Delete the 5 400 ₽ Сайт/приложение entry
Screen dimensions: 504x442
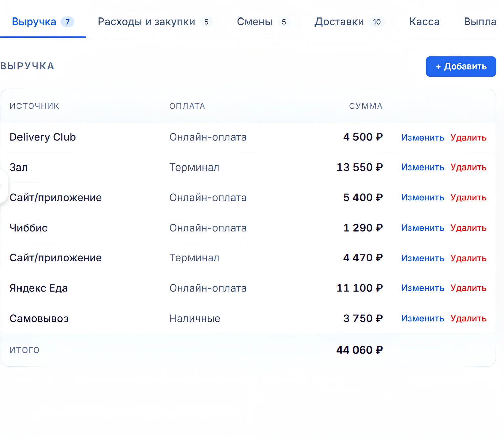click(468, 197)
